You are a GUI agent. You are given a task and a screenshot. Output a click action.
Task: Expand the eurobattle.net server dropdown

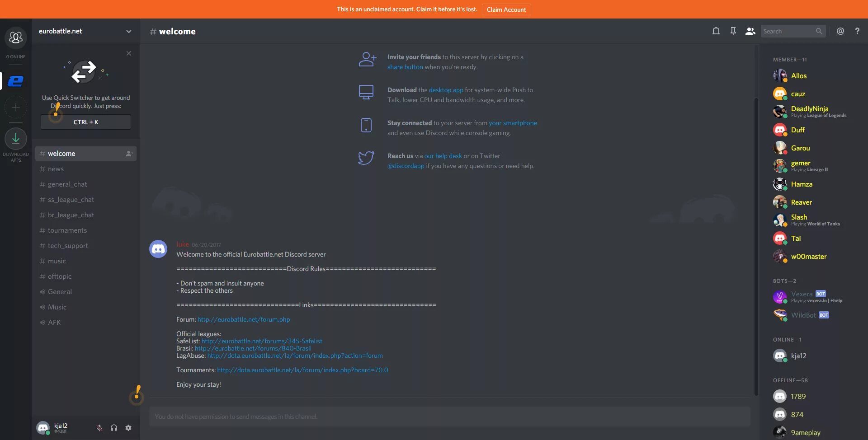click(129, 32)
